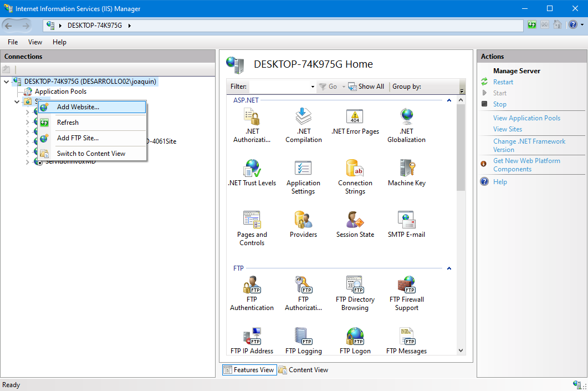Click View Application Pools link
This screenshot has width=588, height=391.
pyautogui.click(x=526, y=118)
